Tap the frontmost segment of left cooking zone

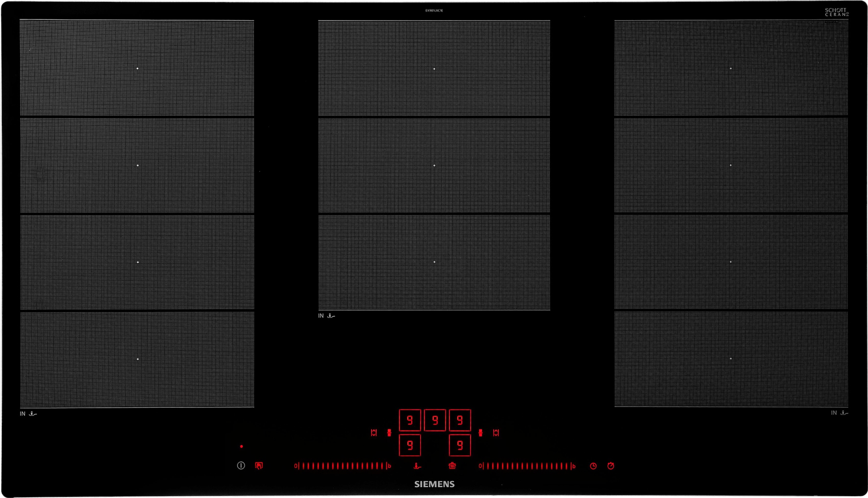point(137,359)
